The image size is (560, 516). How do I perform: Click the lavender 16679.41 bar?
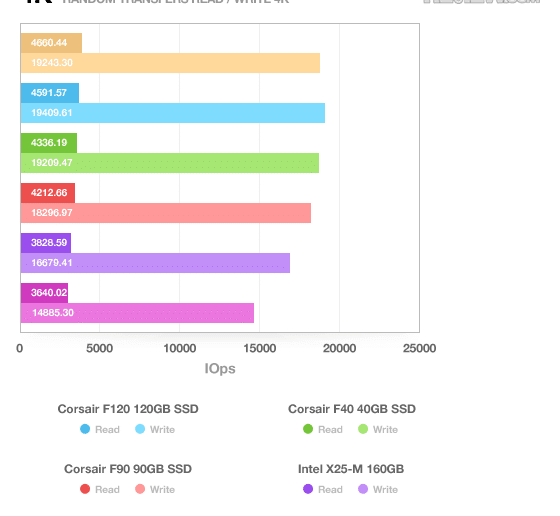(x=155, y=263)
